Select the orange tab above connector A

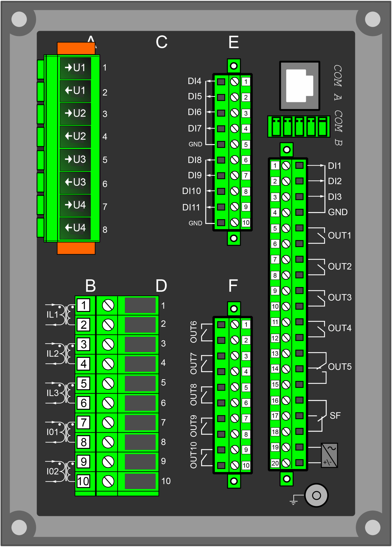pyautogui.click(x=76, y=49)
